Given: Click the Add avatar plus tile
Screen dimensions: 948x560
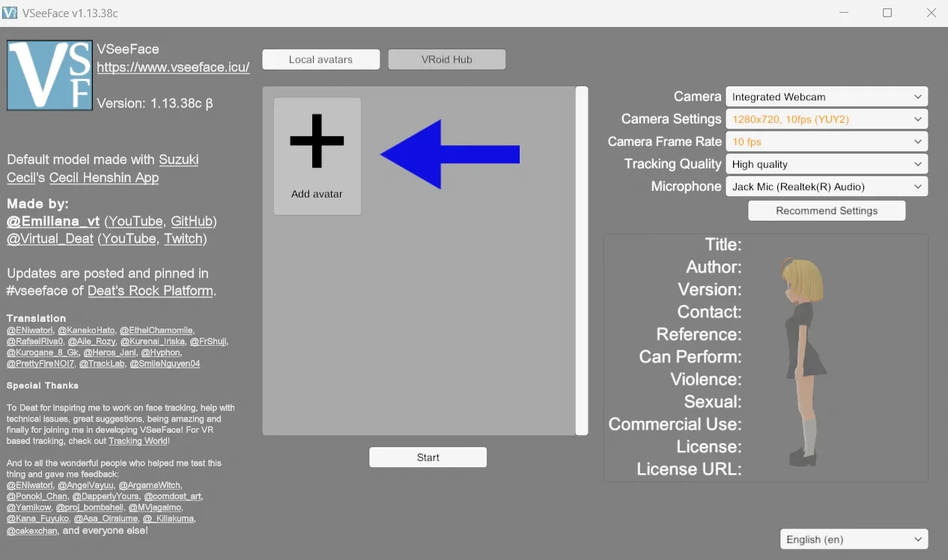Looking at the screenshot, I should [317, 156].
